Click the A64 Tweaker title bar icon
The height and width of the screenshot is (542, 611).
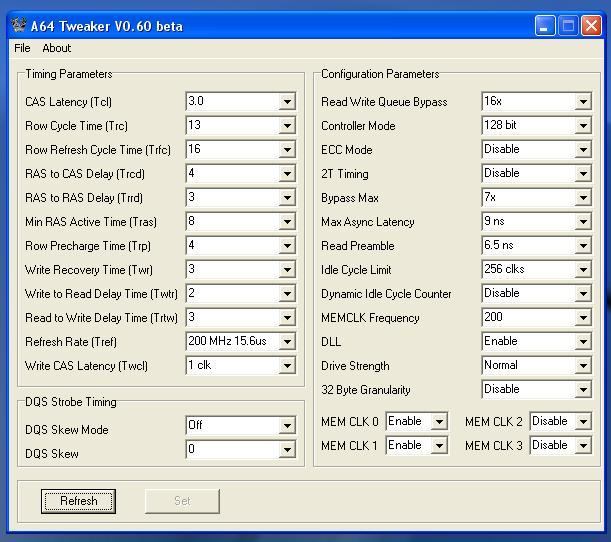(x=18, y=25)
